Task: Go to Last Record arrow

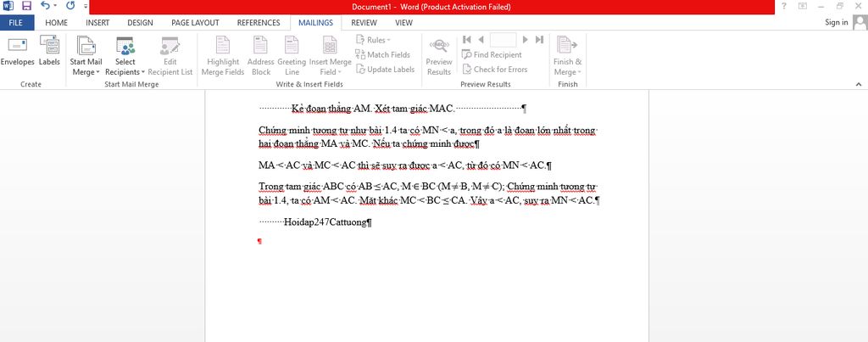Action: (540, 39)
